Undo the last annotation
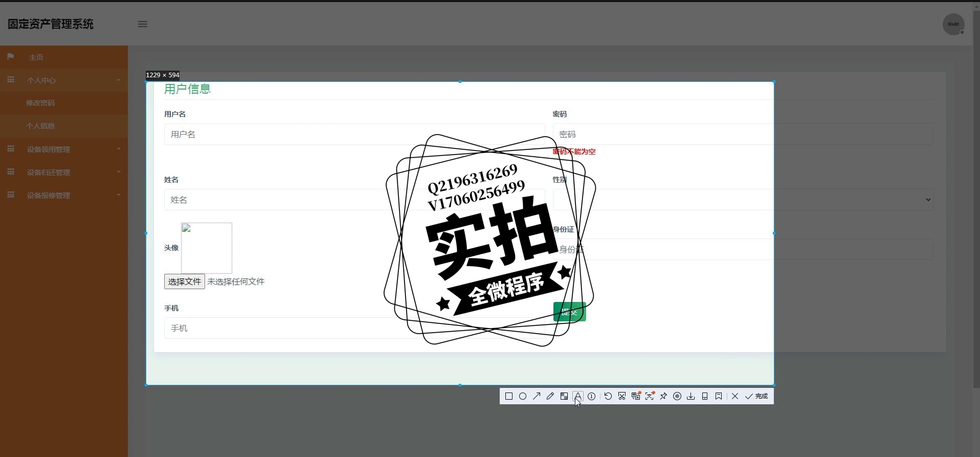 tap(608, 396)
